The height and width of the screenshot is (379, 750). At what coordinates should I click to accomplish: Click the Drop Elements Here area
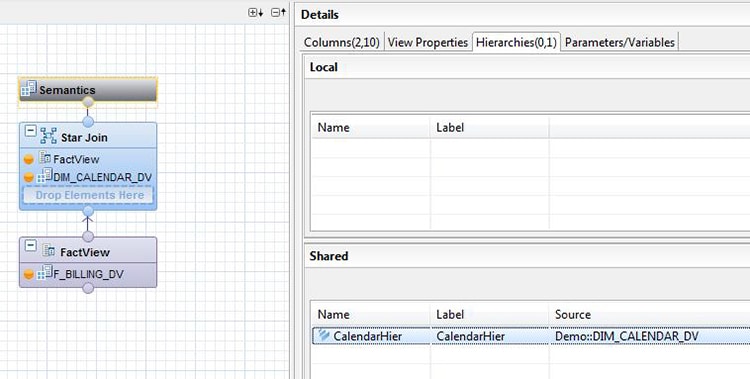tap(89, 195)
